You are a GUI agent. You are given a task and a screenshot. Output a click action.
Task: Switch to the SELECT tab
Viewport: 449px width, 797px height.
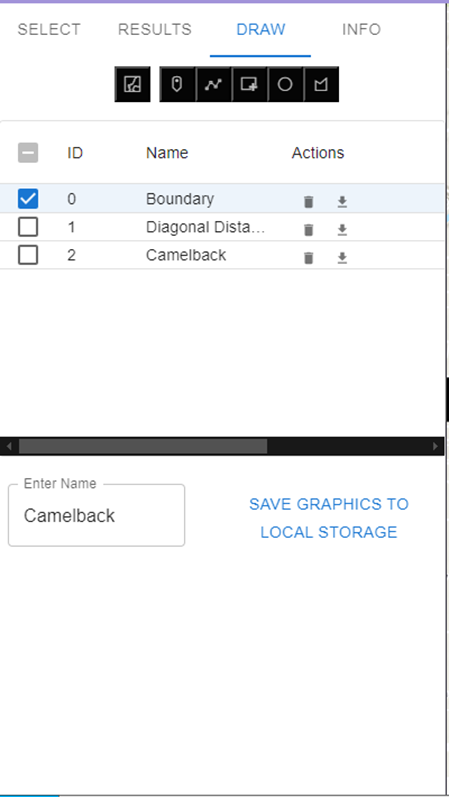49,29
